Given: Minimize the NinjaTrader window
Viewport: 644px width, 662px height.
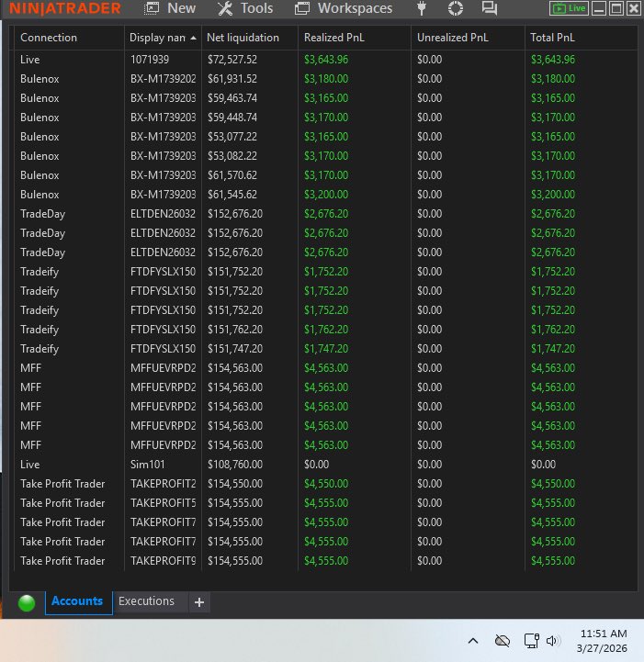Looking at the screenshot, I should [599, 8].
